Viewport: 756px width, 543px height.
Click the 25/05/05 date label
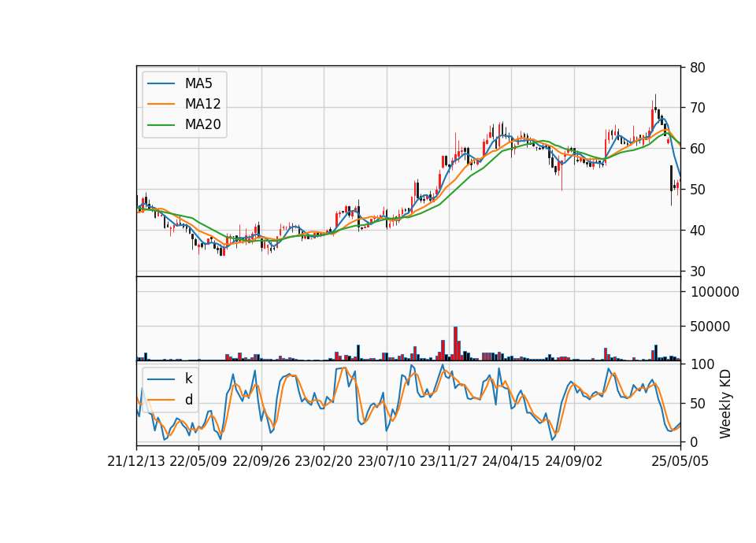[680, 462]
